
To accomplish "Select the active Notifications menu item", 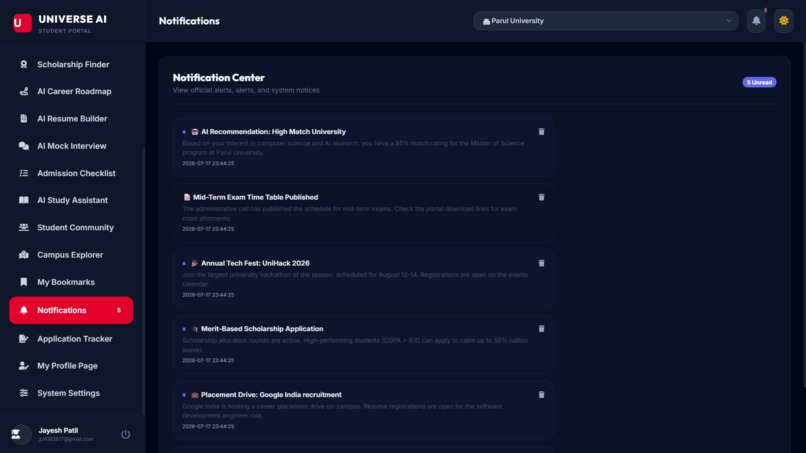I will (71, 310).
